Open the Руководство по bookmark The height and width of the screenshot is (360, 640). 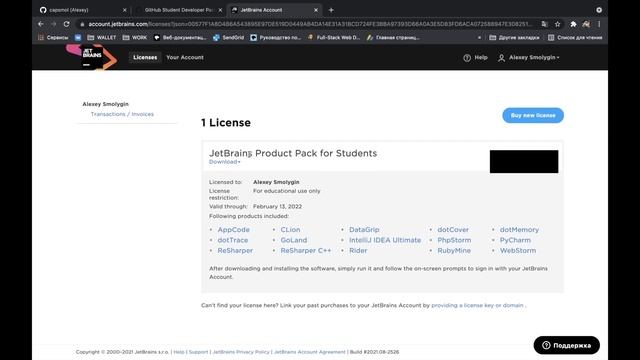[276, 38]
